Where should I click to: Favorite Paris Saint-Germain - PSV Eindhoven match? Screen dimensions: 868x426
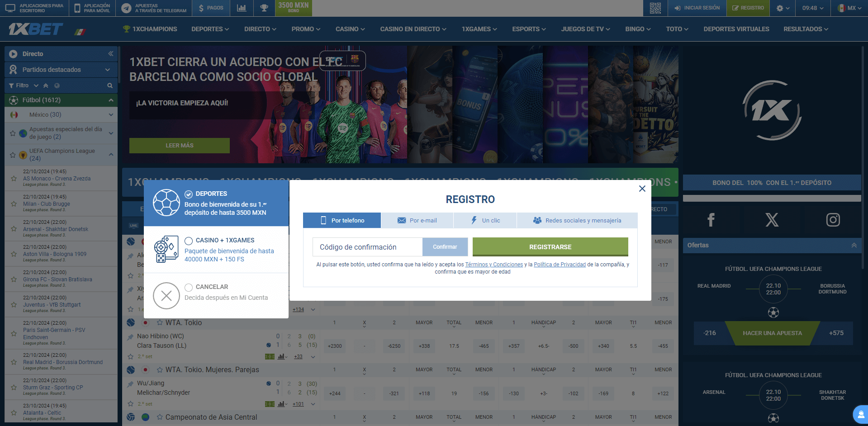(14, 333)
